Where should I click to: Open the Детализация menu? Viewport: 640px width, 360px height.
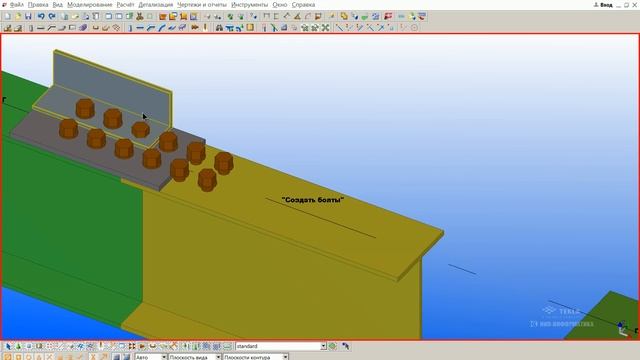[x=156, y=5]
